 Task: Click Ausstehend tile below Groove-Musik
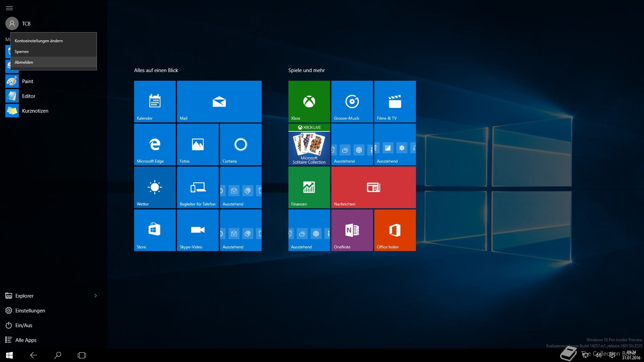[352, 144]
